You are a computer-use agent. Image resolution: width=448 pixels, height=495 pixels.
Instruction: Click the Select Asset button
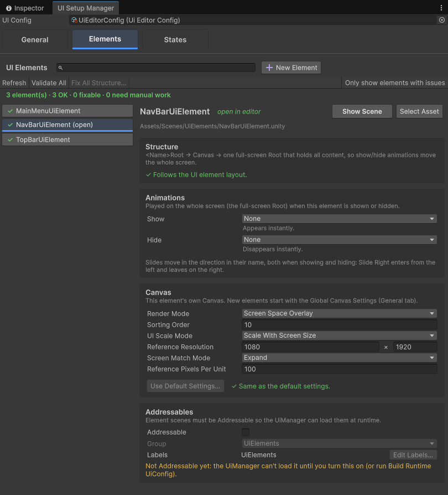click(419, 111)
